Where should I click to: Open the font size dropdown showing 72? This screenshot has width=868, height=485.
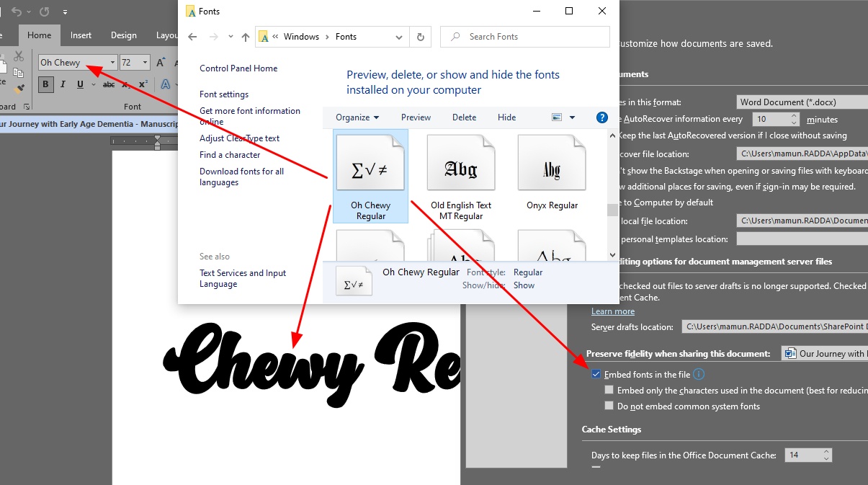point(145,63)
